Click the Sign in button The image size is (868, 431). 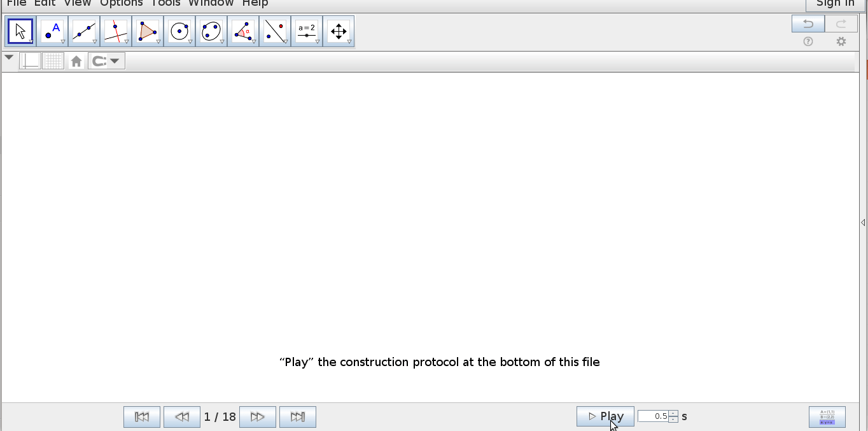pyautogui.click(x=836, y=4)
